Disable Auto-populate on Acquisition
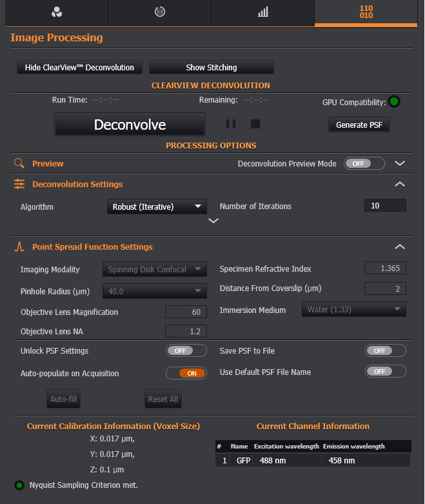Screen dimensions: 425x504 tap(186, 373)
